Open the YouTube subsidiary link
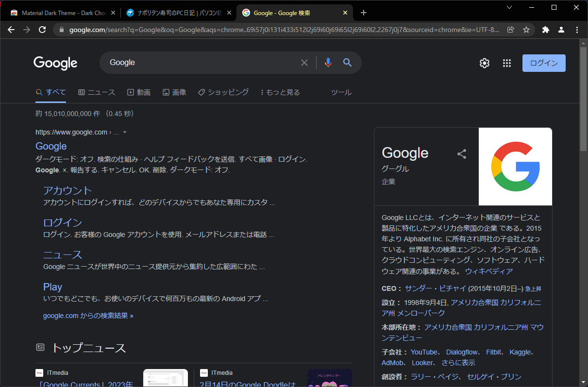The height and width of the screenshot is (387, 588). coord(424,352)
